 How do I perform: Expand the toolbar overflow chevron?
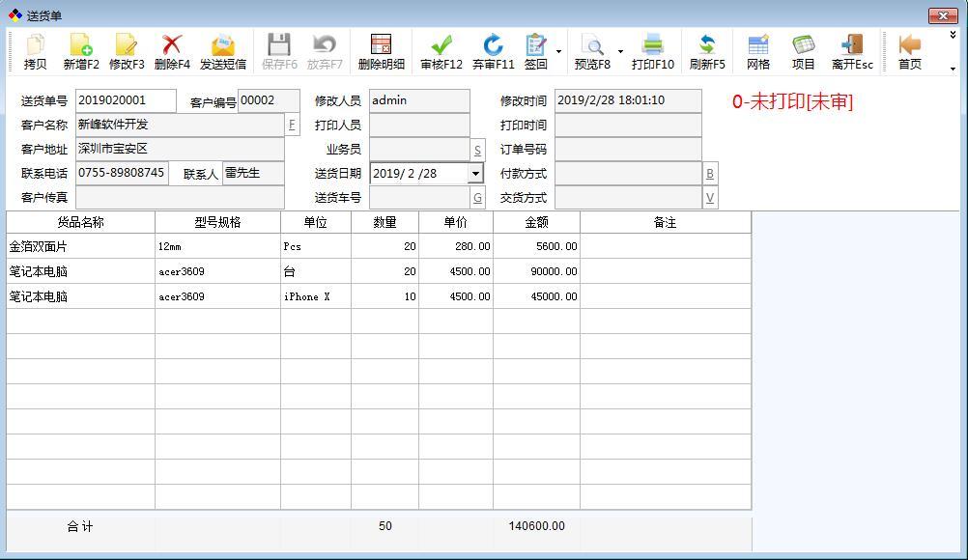click(x=954, y=36)
